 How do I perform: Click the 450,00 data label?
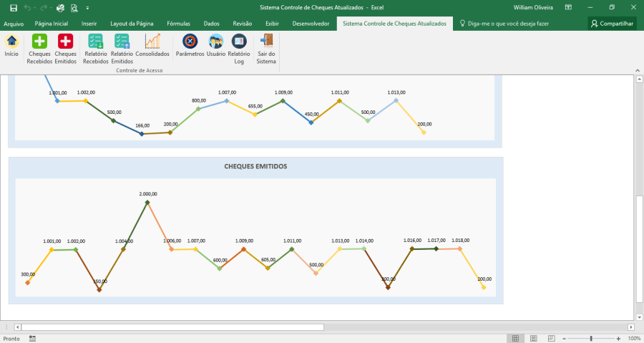pos(312,115)
